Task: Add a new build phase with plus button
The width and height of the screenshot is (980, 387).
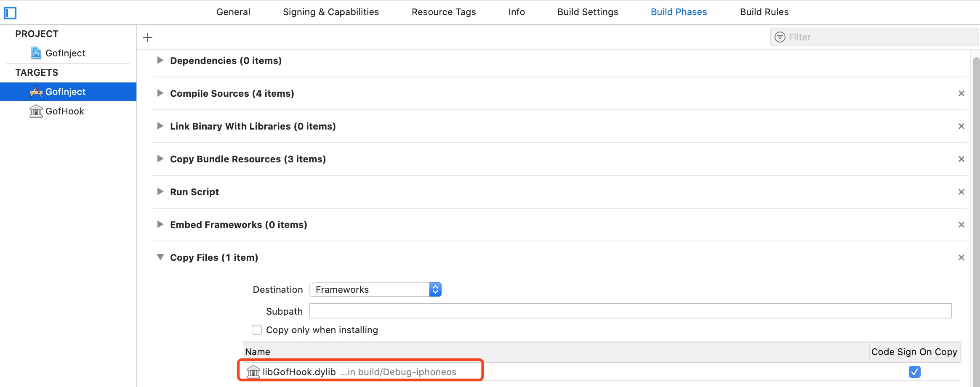Action: (148, 37)
